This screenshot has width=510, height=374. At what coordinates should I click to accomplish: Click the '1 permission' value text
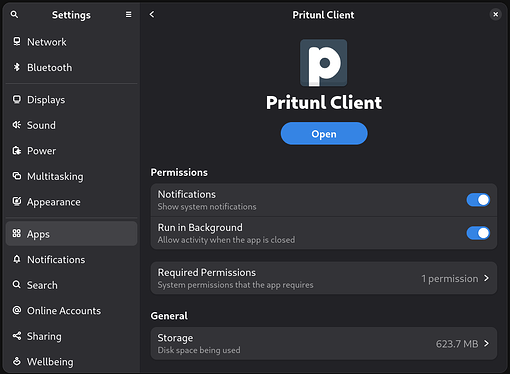450,279
